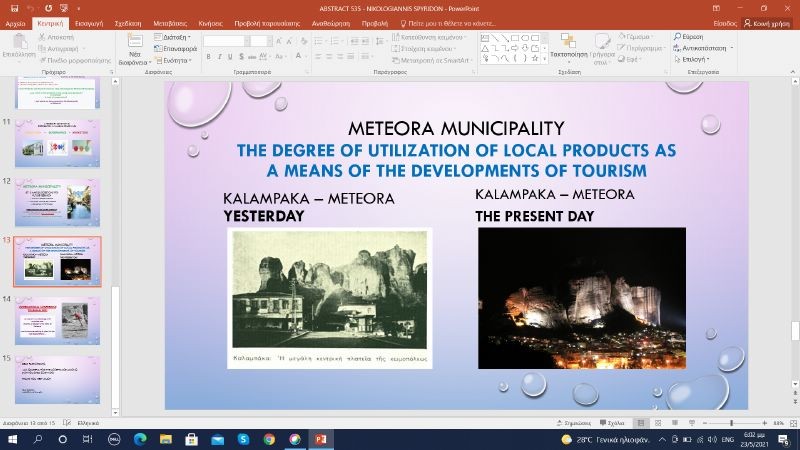Open the Section (Ενότητα) dropdown
800x450 pixels.
[x=176, y=59]
